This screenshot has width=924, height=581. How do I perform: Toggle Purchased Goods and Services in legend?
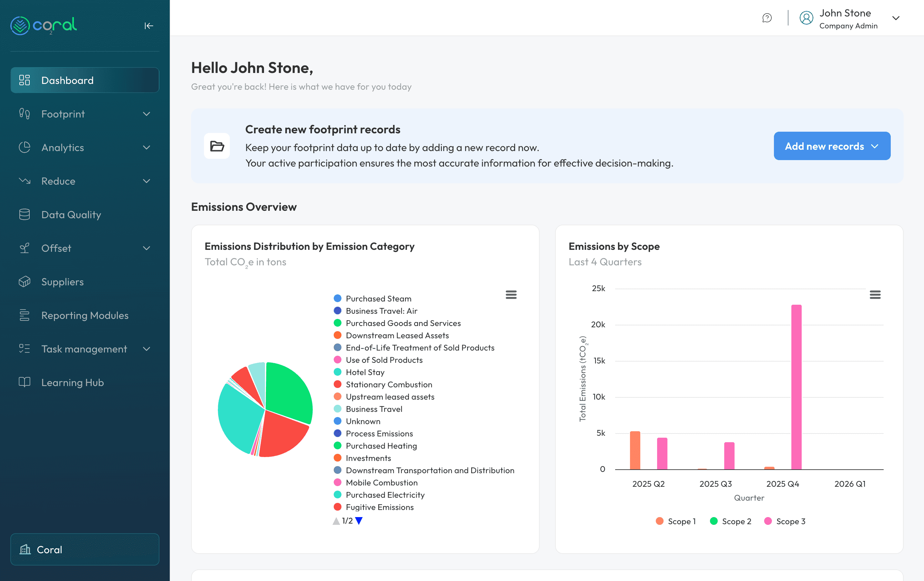coord(403,323)
